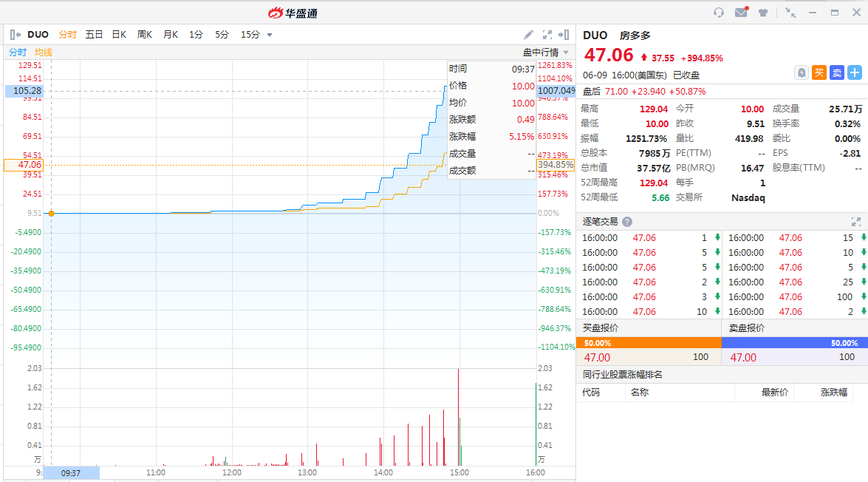Click the Nasdaq exchange label
Screen dimensions: 868x482
point(748,198)
